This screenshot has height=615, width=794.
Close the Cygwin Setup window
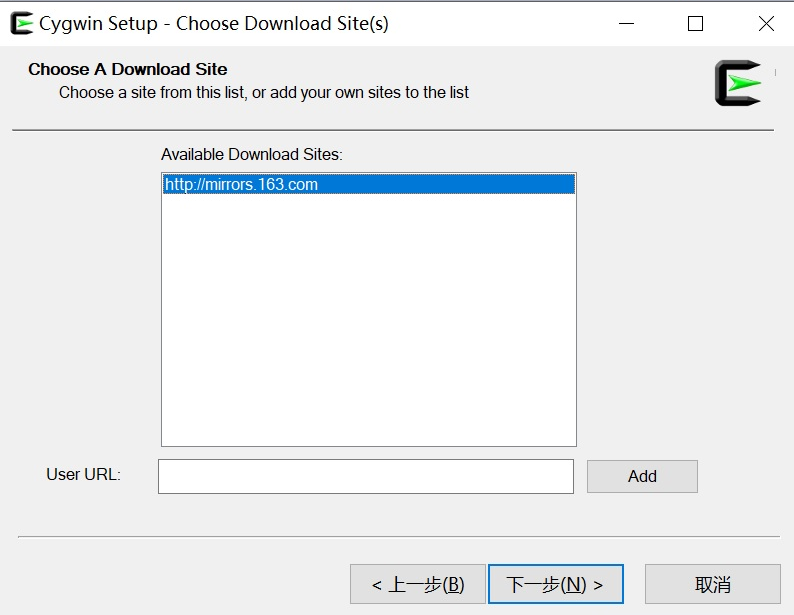[766, 23]
